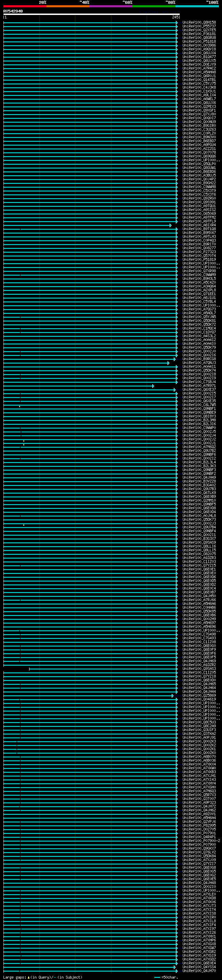This screenshot has width=222, height=980.
Task: Select hit label UniRef100_A7RJ66
Action: 199,600
